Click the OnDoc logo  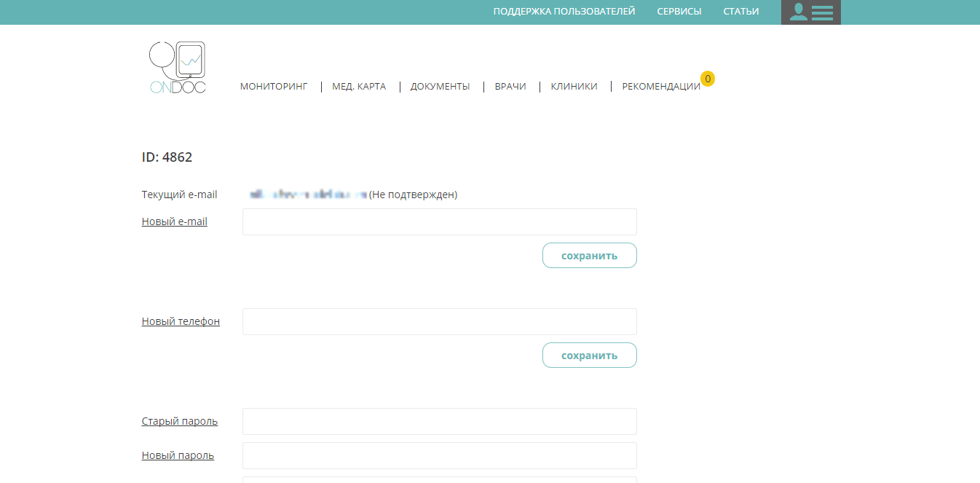click(x=178, y=68)
